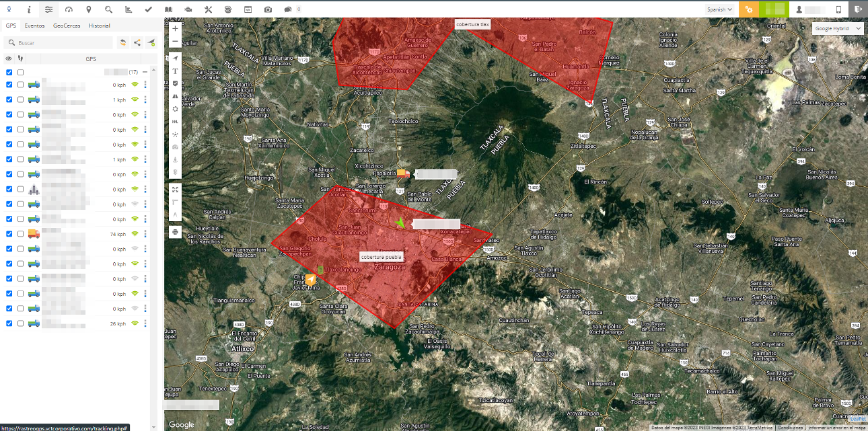Click the orange truck marker near Papalotla

pos(403,173)
